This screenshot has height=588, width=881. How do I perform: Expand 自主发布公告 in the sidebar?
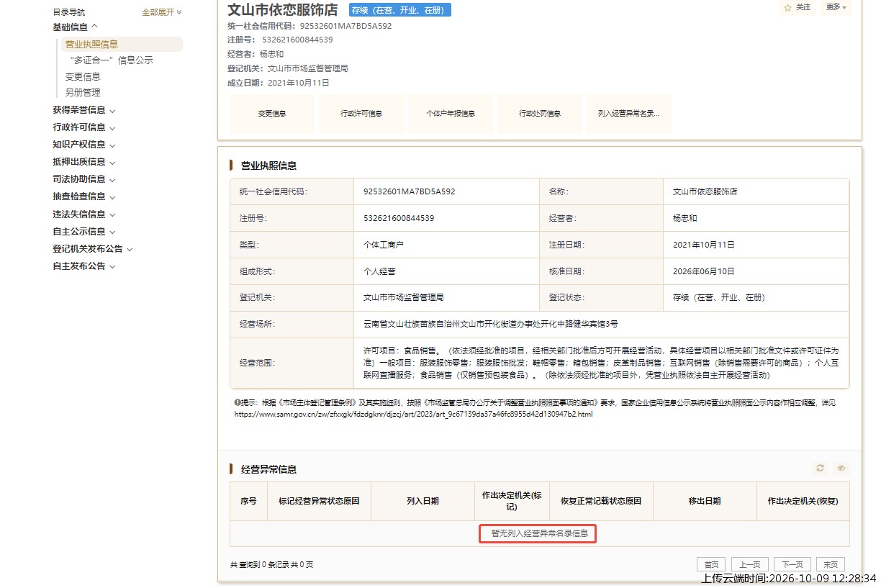(x=83, y=266)
